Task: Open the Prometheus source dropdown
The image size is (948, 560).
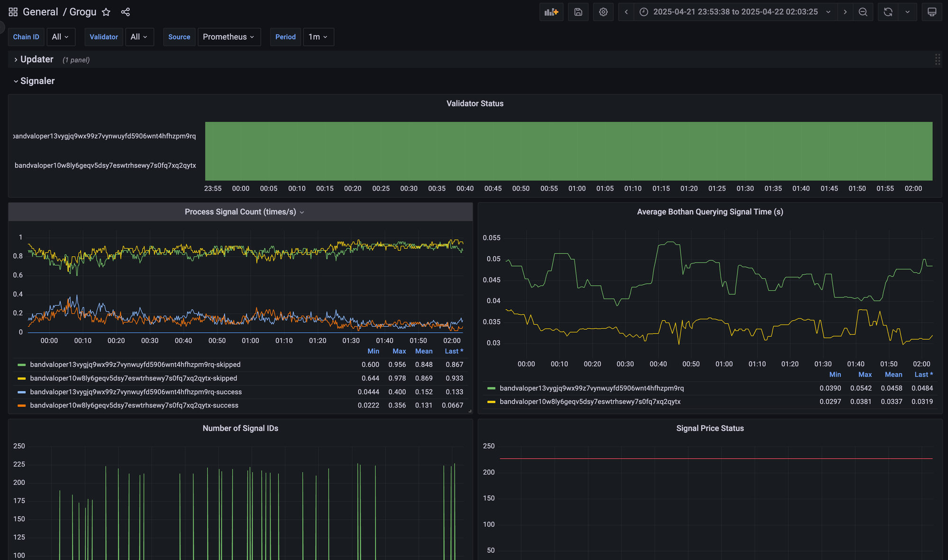Action: [228, 37]
